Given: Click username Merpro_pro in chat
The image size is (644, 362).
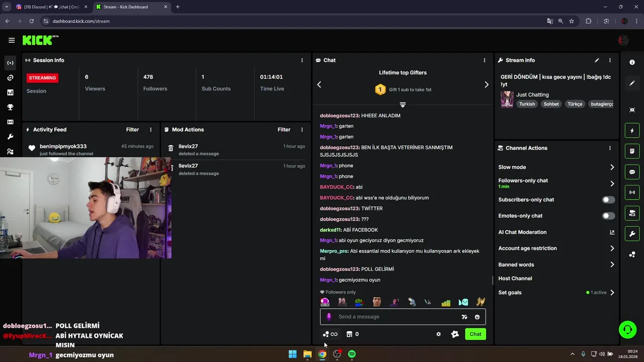Looking at the screenshot, I should pyautogui.click(x=334, y=251).
